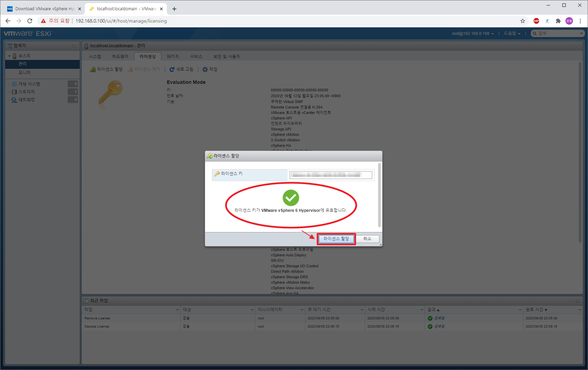Image resolution: width=588 pixels, height=370 pixels.
Task: Switch to the 패키지 tab
Action: tap(173, 56)
